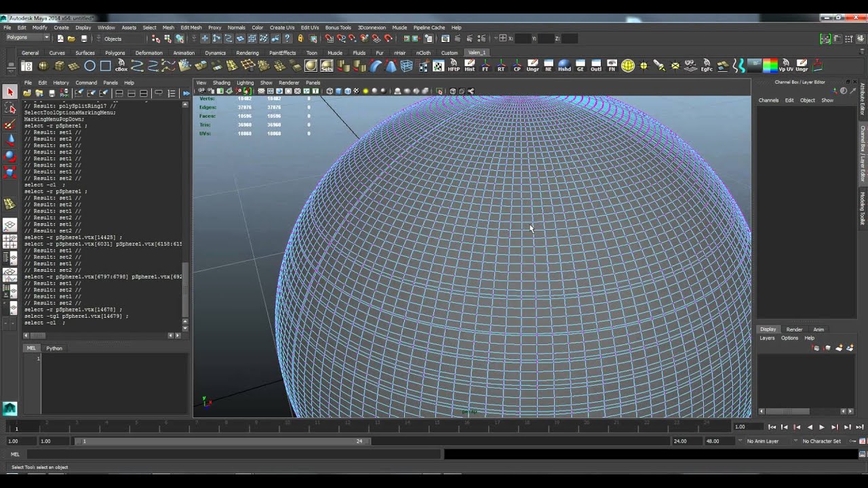
Task: Toggle the select by component type icon
Action: coord(180,39)
